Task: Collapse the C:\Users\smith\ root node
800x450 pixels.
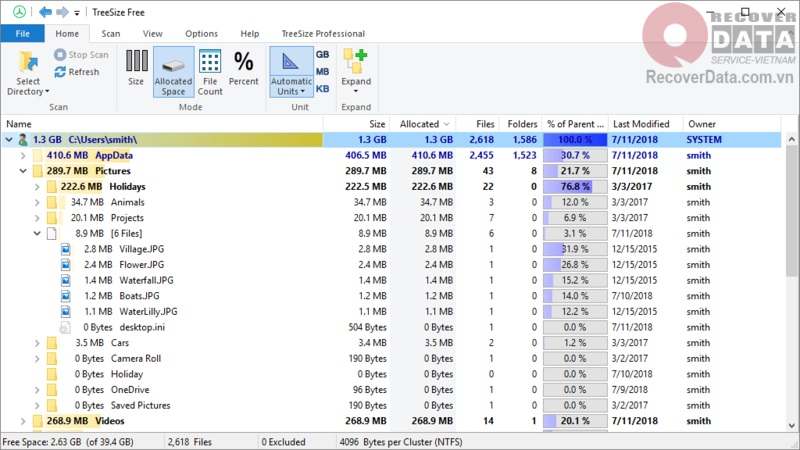Action: (9, 139)
